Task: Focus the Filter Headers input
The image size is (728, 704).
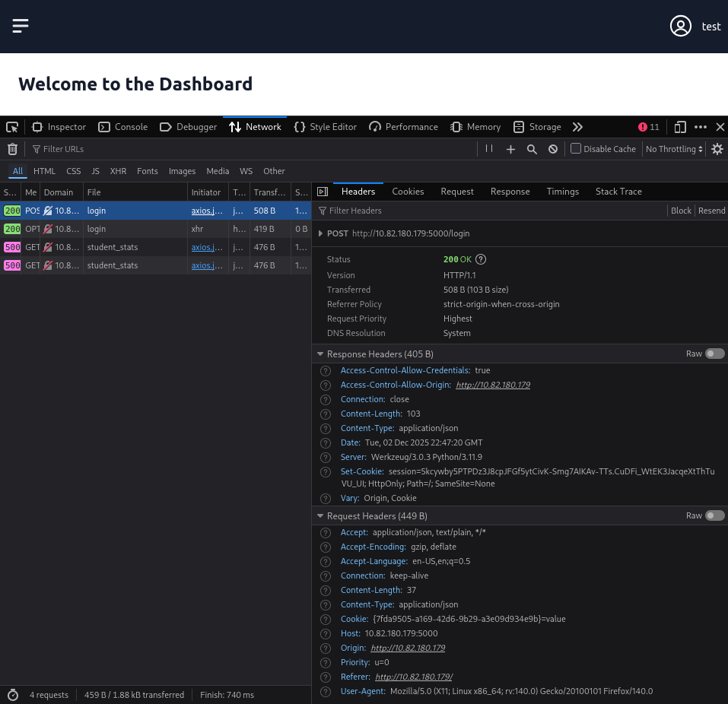Action: (x=491, y=211)
